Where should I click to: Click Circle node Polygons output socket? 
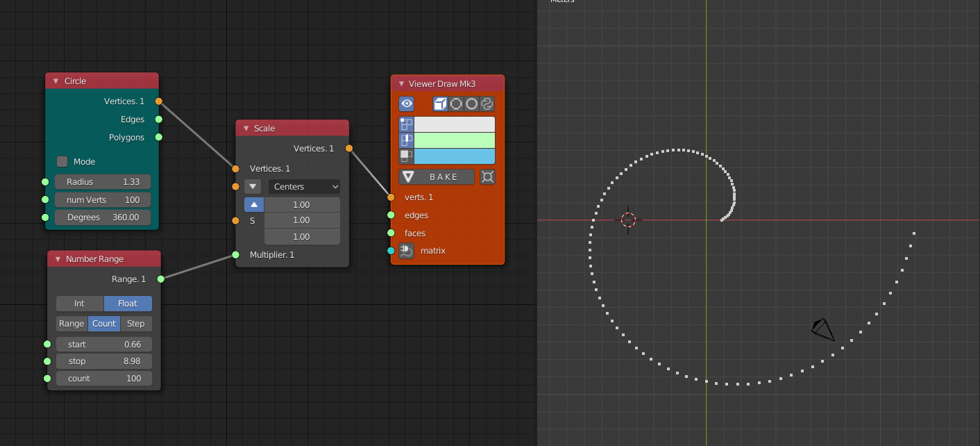159,137
